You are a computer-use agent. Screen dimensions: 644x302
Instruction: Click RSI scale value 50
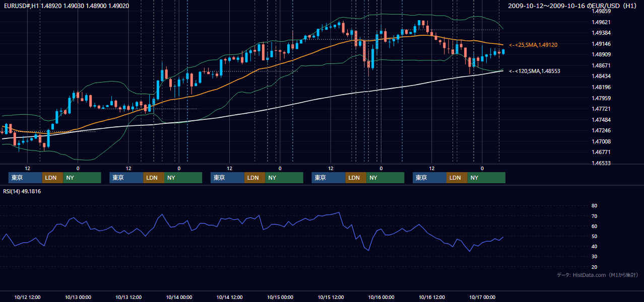tap(594, 236)
